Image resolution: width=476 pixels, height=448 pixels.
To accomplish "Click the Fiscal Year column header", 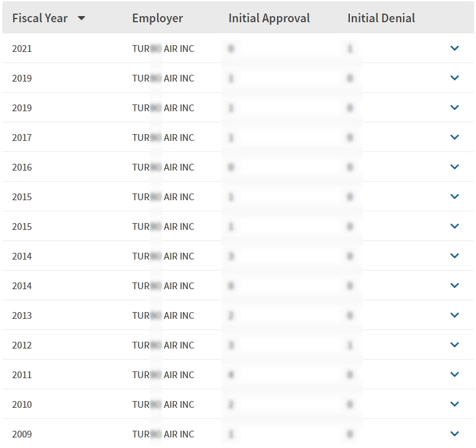I will pos(40,19).
